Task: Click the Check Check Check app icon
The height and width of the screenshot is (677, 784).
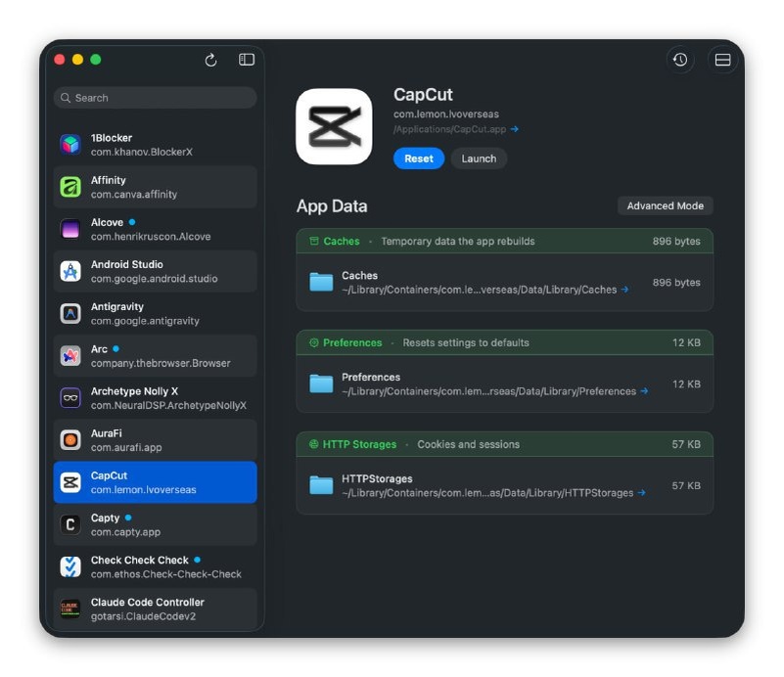Action: [70, 566]
